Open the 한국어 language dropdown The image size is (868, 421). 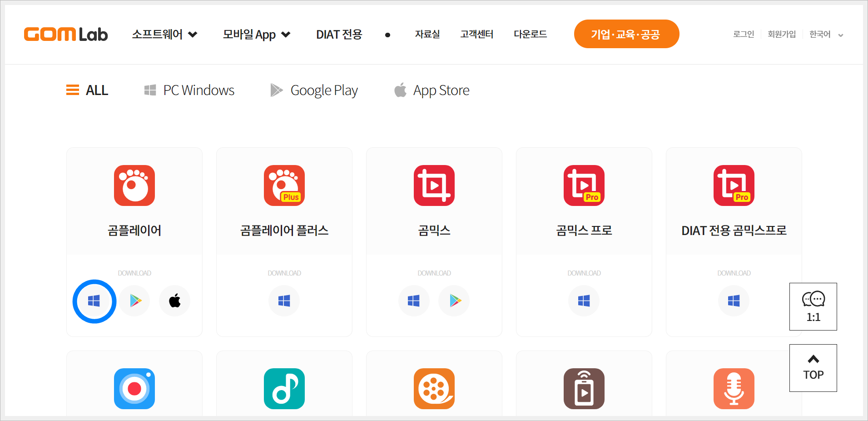tap(826, 34)
